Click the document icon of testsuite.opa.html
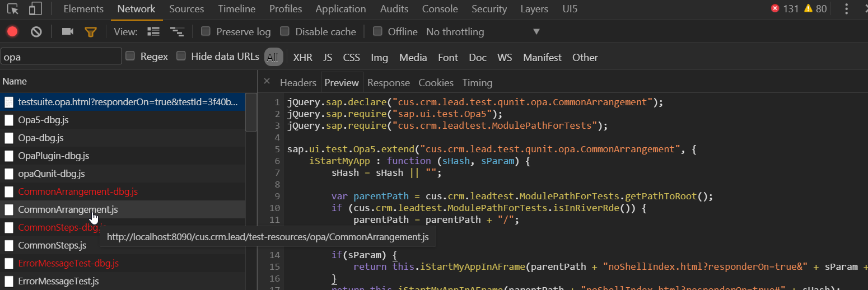 [x=9, y=102]
